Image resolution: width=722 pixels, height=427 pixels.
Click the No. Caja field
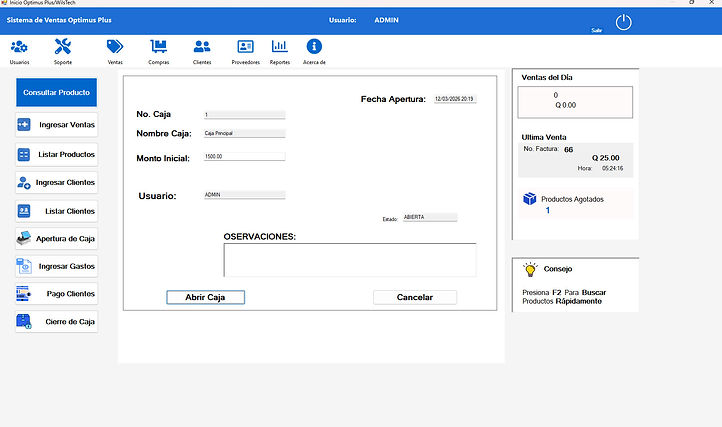245,115
